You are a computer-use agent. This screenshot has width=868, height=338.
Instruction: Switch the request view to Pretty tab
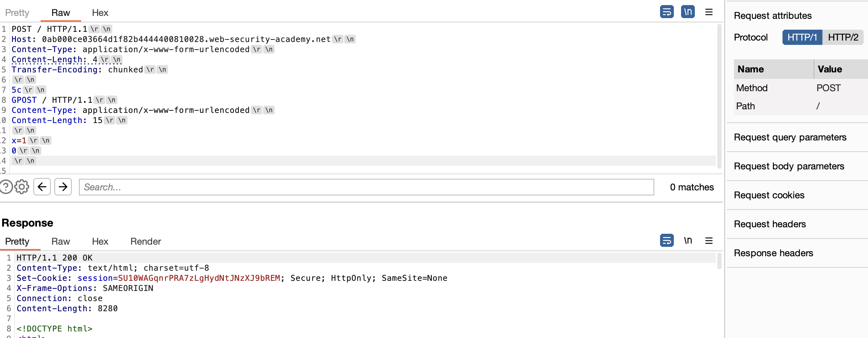(x=17, y=13)
